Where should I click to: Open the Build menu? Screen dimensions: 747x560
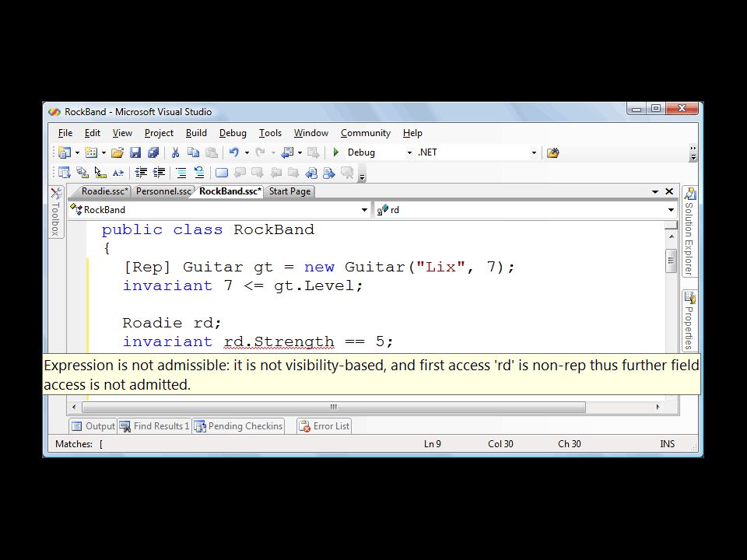[196, 133]
